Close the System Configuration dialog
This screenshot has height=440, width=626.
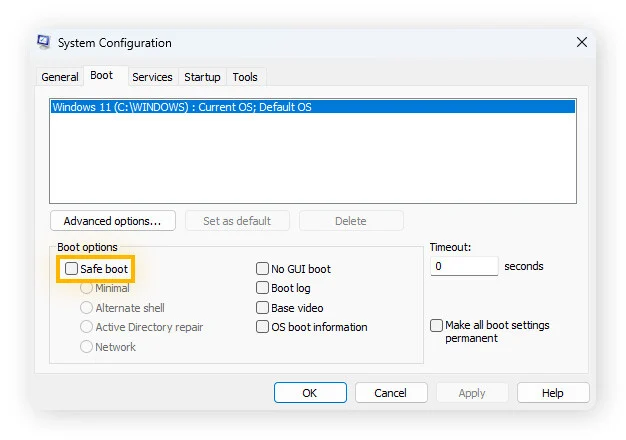(582, 43)
